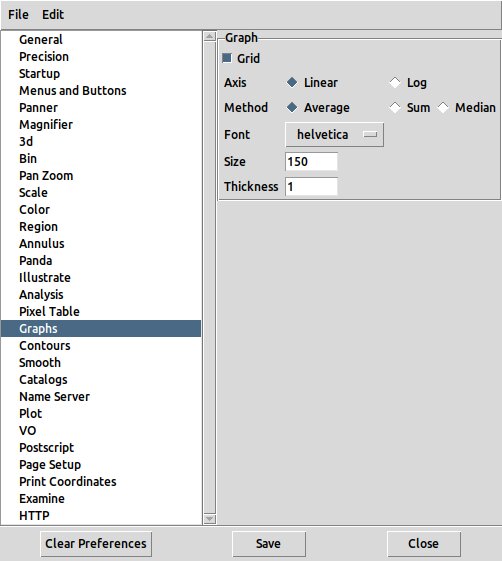Open the File menu
502x561 pixels.
pos(18,15)
